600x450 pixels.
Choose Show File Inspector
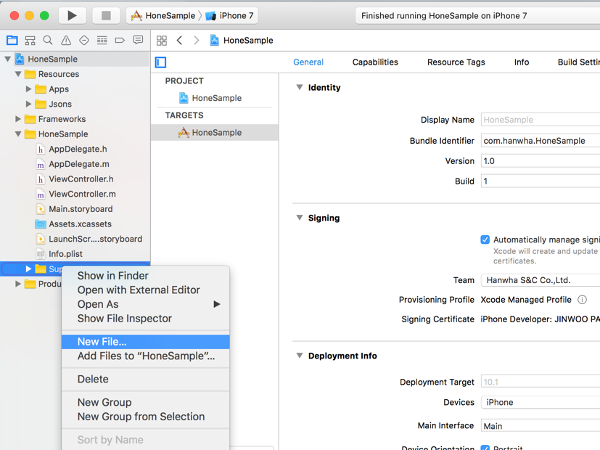click(x=145, y=318)
